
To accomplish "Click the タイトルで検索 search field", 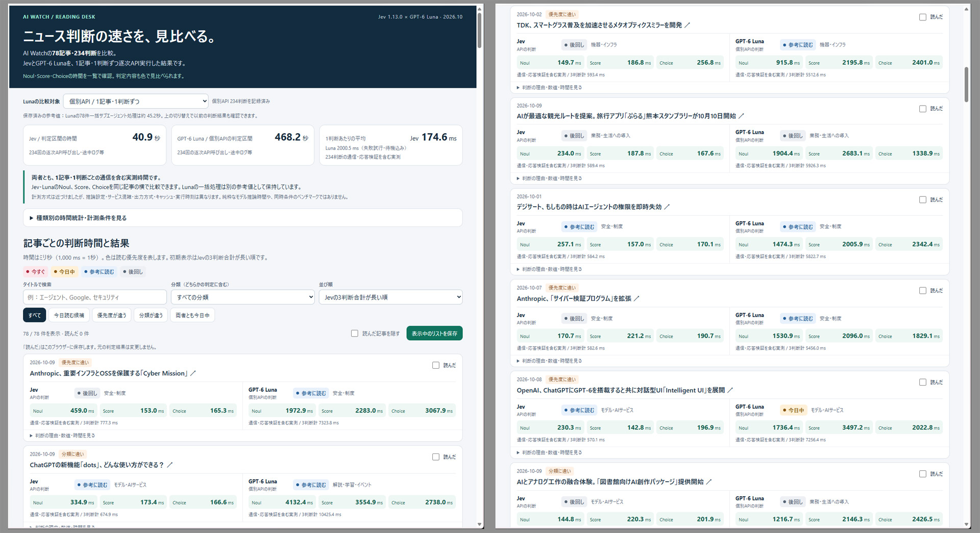I will click(x=95, y=297).
